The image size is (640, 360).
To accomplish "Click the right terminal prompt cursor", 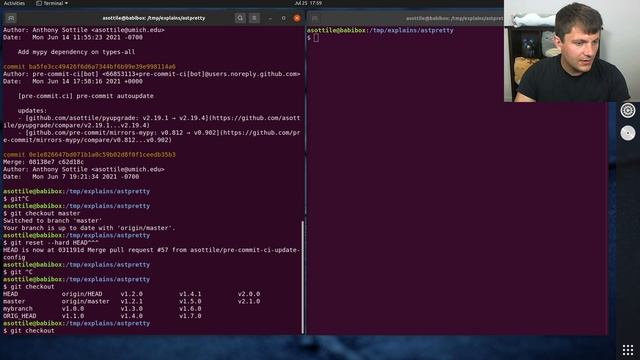I will pyautogui.click(x=316, y=38).
